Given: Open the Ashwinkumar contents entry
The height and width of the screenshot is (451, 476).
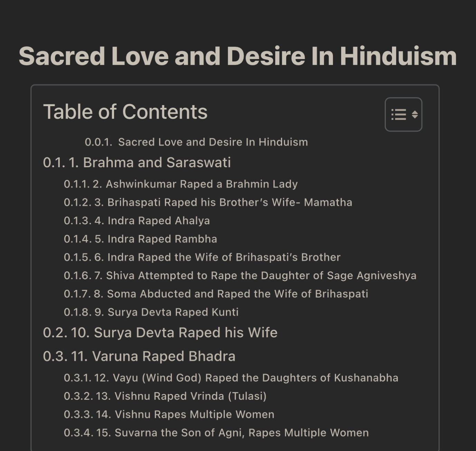Looking at the screenshot, I should 180,184.
